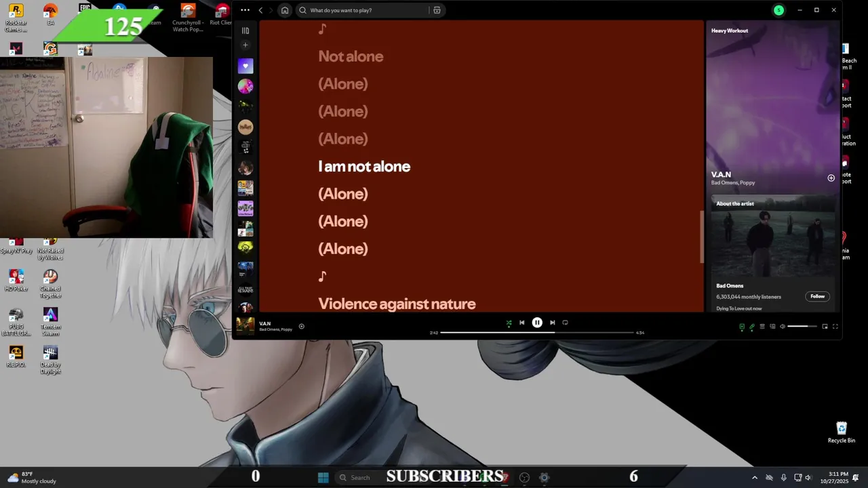Open the play queue

(x=762, y=327)
